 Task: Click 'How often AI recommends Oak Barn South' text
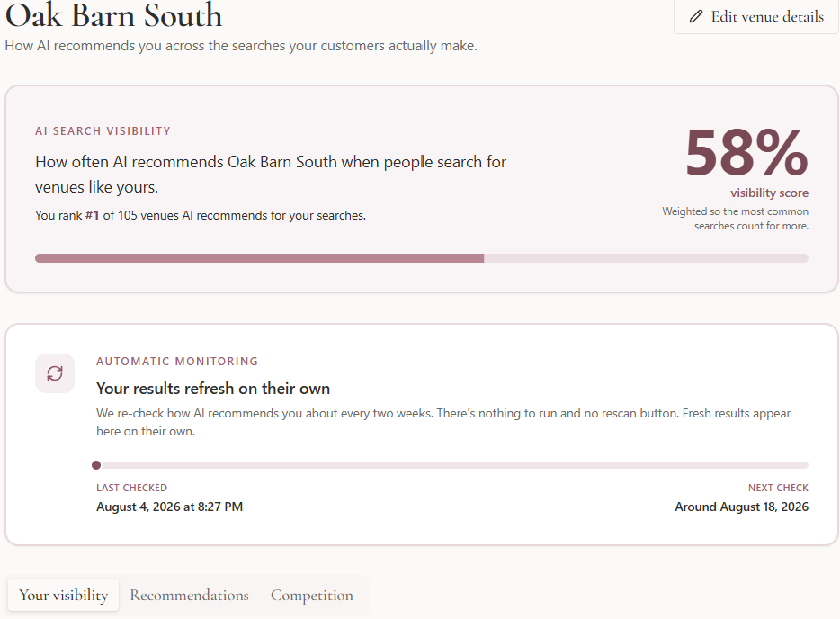tap(271, 175)
